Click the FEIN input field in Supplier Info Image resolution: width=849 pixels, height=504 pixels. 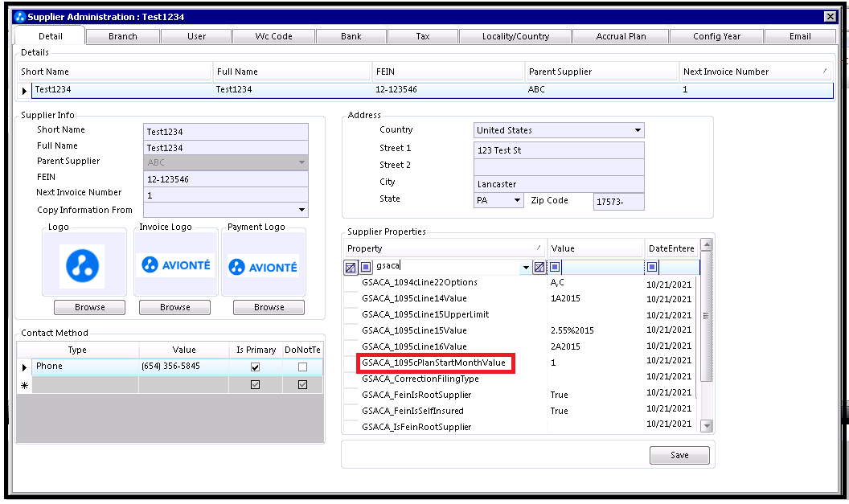tap(226, 179)
